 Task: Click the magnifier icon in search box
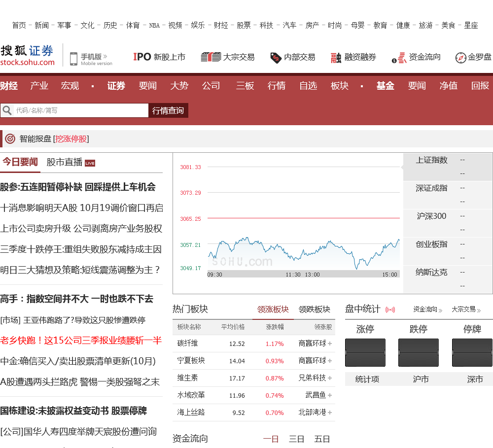(7, 110)
